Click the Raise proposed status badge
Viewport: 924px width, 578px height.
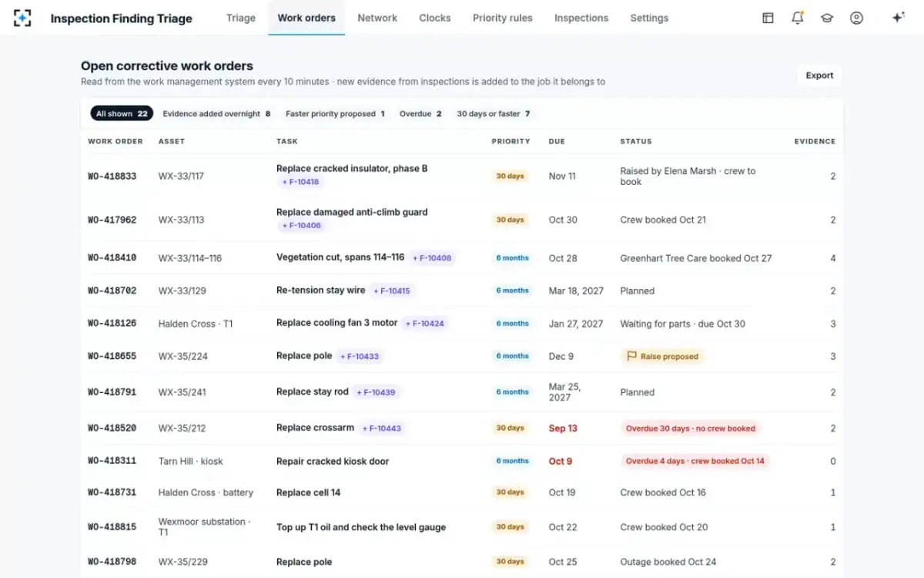click(662, 357)
